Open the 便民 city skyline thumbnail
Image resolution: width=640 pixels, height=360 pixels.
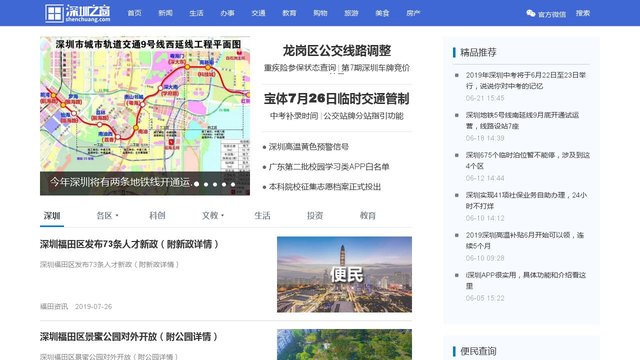point(344,275)
